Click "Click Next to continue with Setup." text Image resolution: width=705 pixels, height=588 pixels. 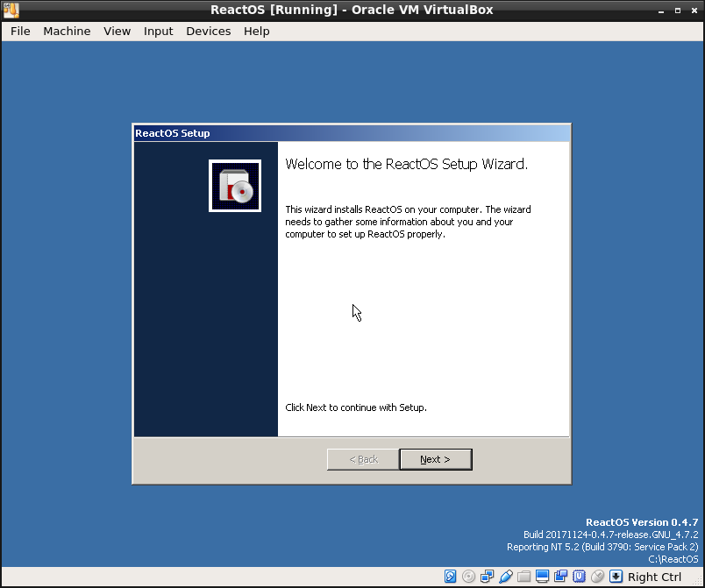356,407
